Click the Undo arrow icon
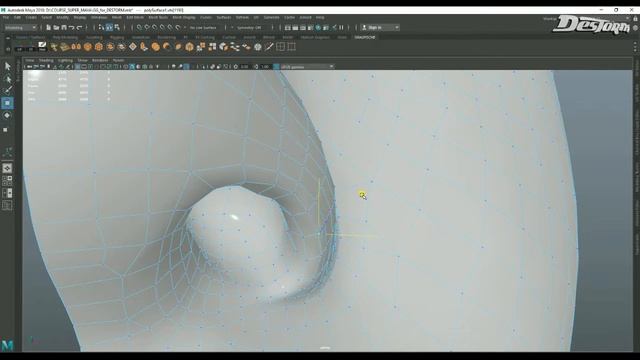This screenshot has height=360, width=640. 71,27
